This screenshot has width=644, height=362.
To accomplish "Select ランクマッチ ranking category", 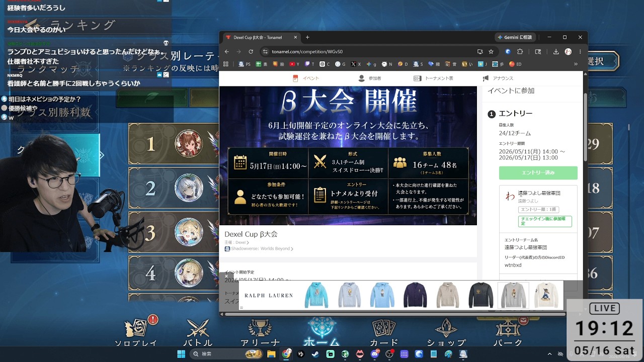I will pyautogui.click(x=49, y=69).
